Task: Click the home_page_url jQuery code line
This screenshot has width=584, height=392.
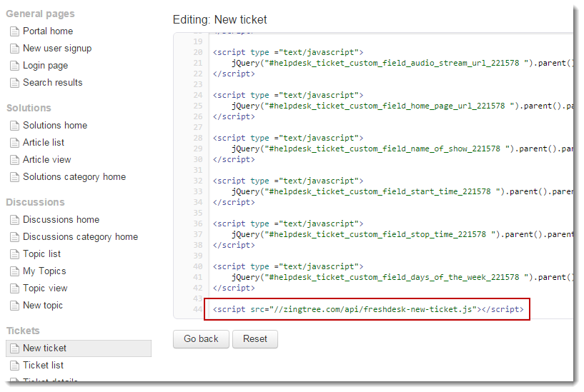Action: 403,106
